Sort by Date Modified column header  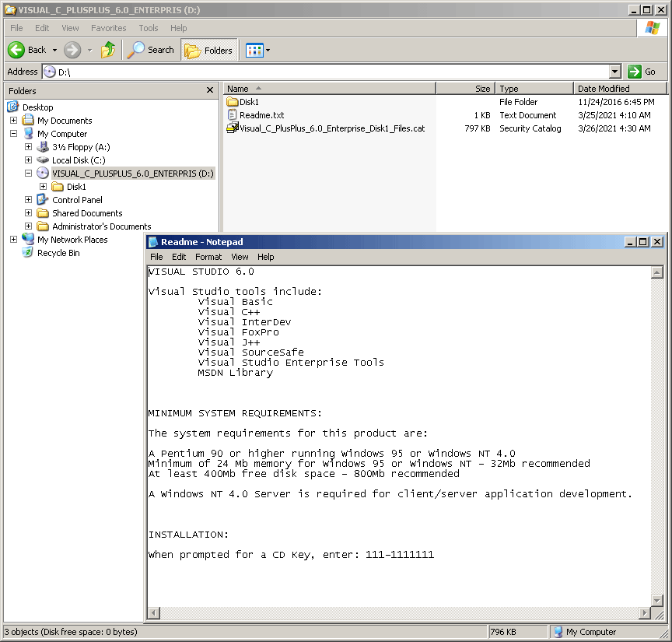pos(620,89)
